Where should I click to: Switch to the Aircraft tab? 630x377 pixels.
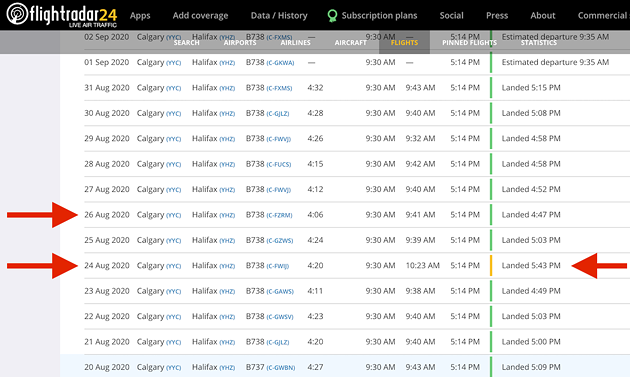(350, 43)
